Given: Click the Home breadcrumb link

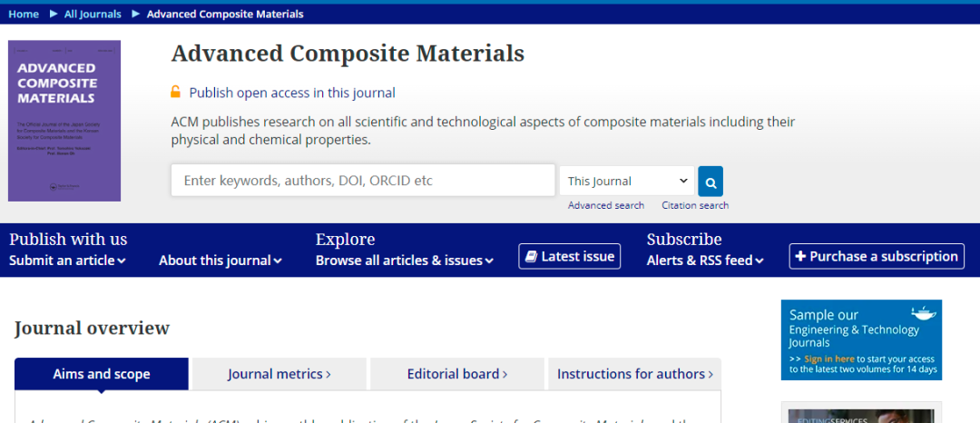Looking at the screenshot, I should (x=24, y=14).
